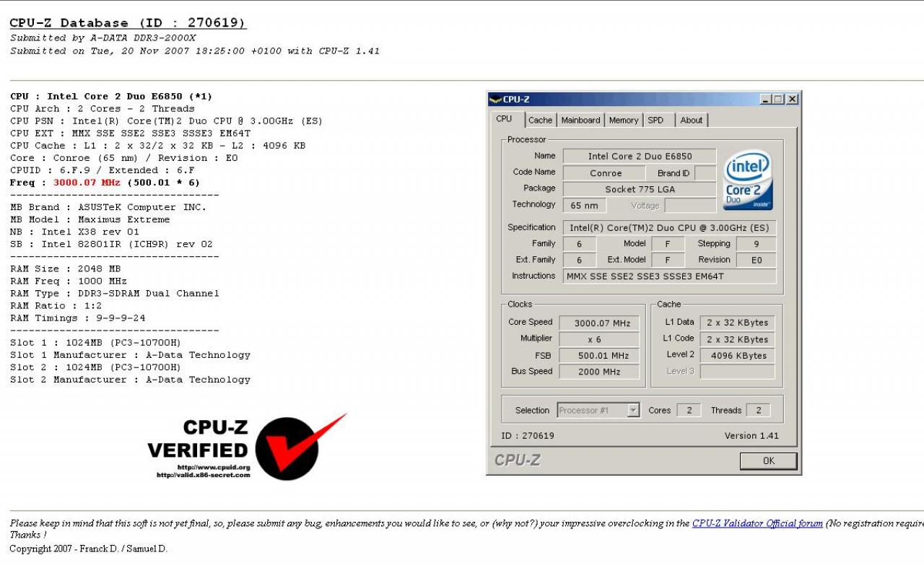Click the Instructions field listing MMX SSE
Image resolution: width=924 pixels, height=568 pixels.
(x=670, y=276)
